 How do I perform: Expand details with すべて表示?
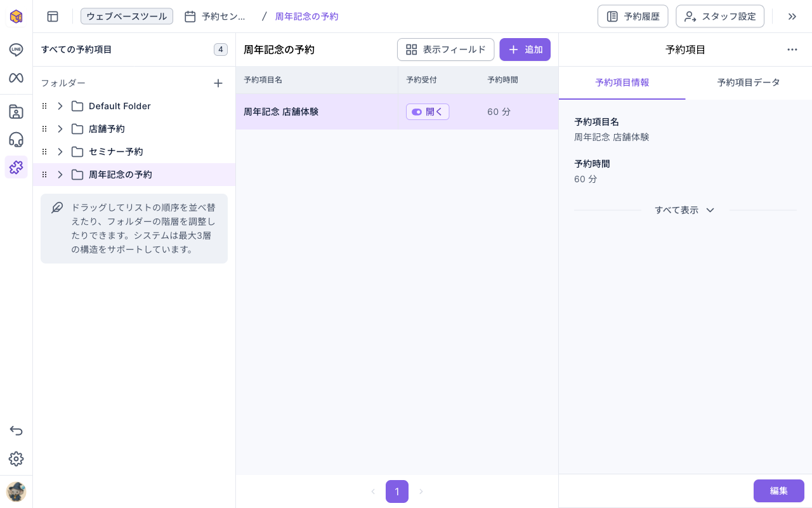(685, 210)
